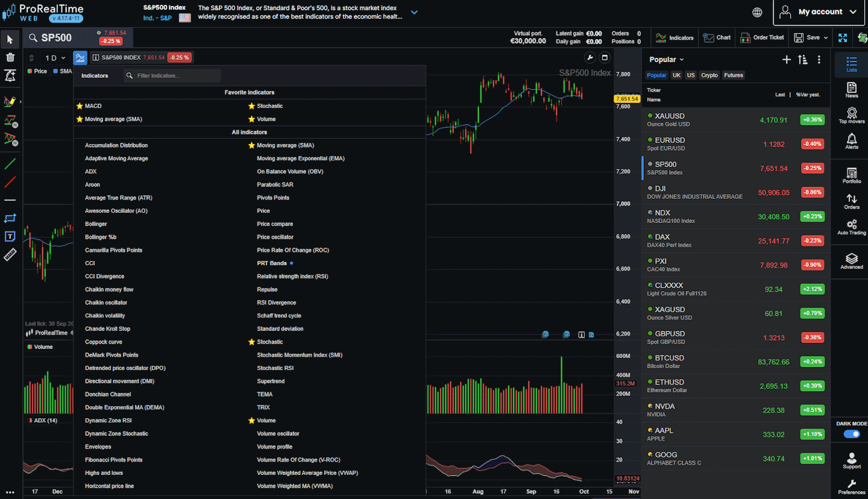Viewport: 868px width, 499px height.
Task: Open the Order Ticket button
Action: pyautogui.click(x=763, y=37)
